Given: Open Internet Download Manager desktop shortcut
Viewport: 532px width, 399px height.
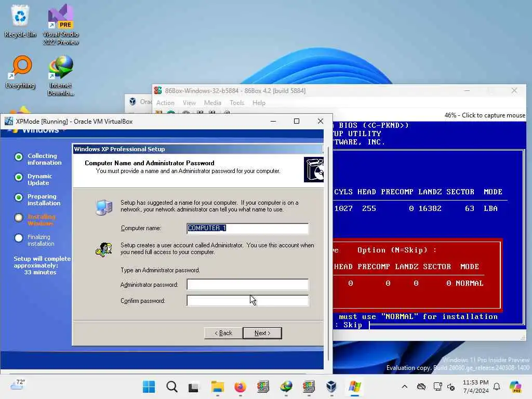Looking at the screenshot, I should pos(61,75).
